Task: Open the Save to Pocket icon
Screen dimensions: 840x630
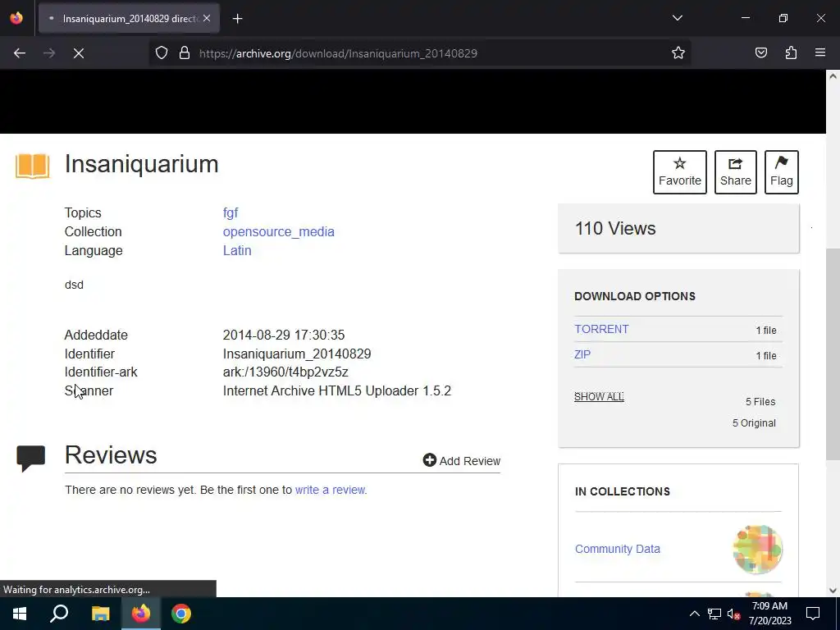Action: (x=760, y=52)
